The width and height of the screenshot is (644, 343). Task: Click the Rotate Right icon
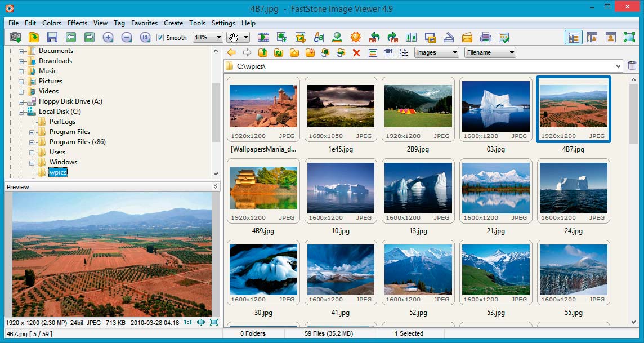click(392, 37)
